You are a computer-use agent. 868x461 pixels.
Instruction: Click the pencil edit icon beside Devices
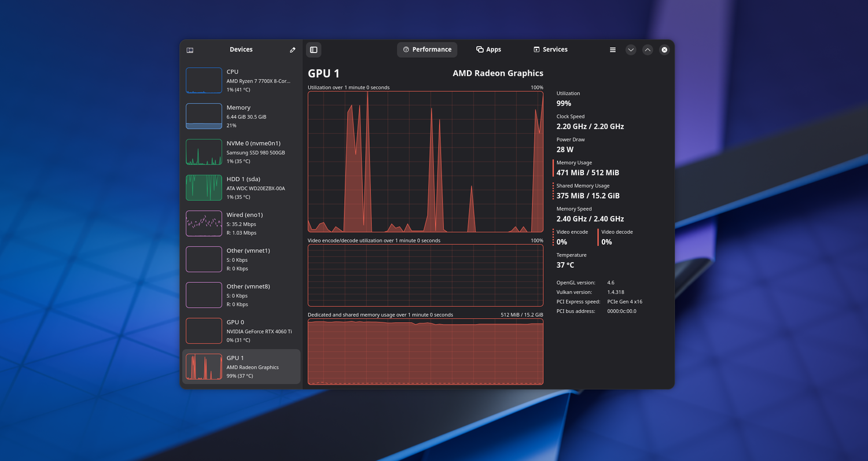click(293, 50)
